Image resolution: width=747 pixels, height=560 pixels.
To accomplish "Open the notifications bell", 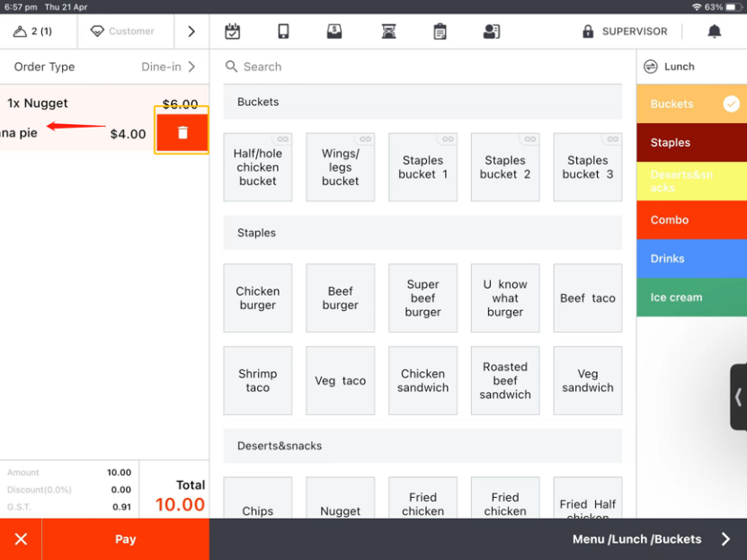I will (x=715, y=31).
